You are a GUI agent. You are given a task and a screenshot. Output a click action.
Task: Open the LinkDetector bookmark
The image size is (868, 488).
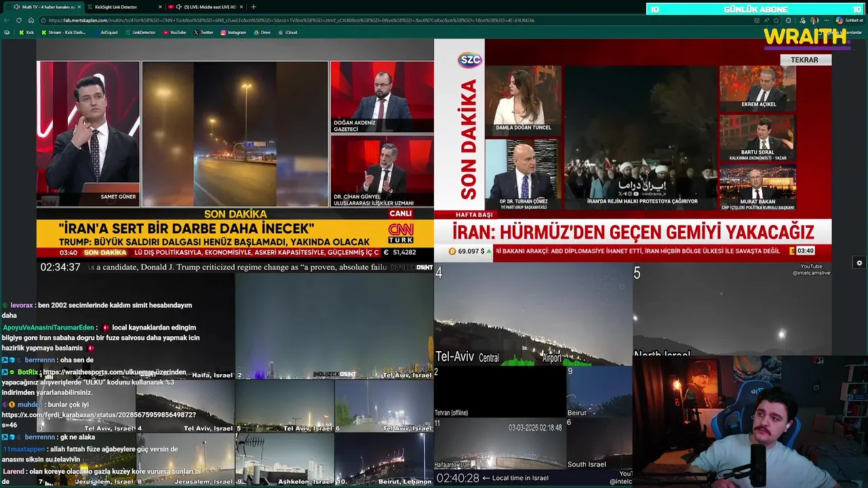tap(140, 33)
